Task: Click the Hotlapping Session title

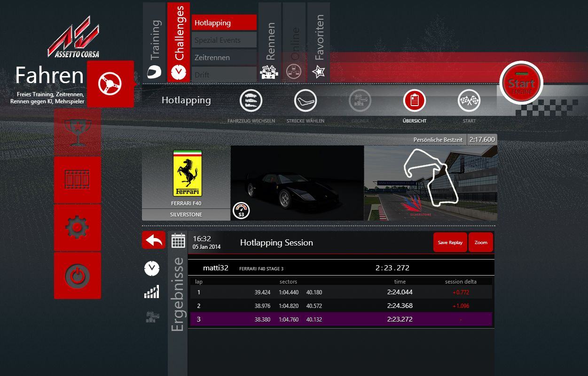Action: tap(276, 243)
